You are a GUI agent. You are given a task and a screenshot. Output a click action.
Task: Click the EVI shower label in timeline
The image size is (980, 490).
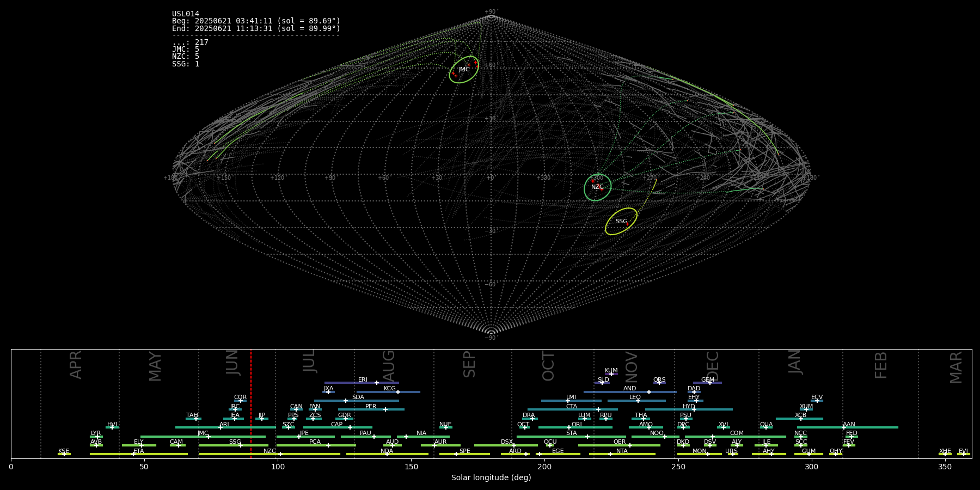pyautogui.click(x=963, y=451)
